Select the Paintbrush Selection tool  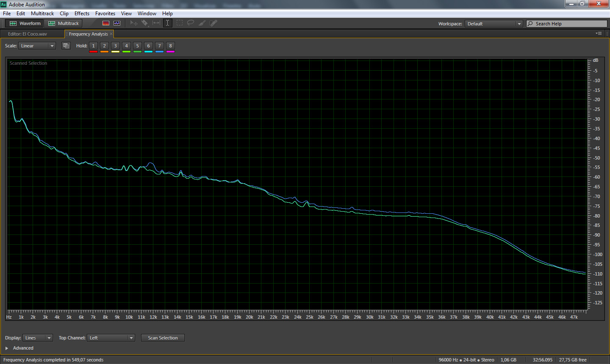[x=202, y=23]
